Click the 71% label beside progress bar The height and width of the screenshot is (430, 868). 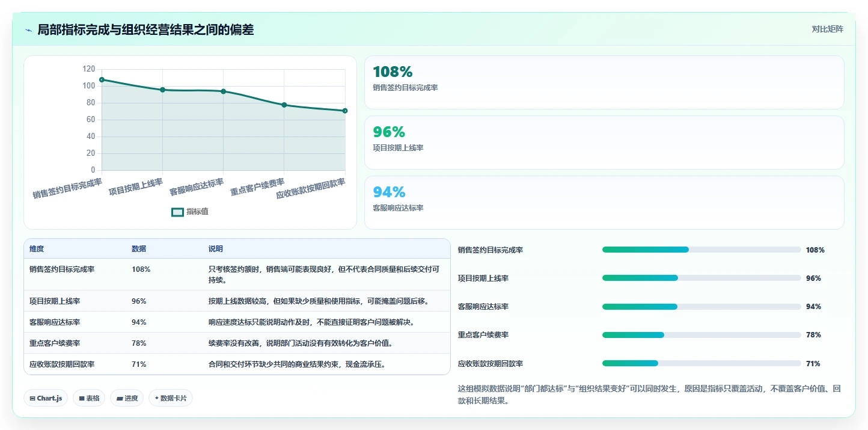(x=813, y=364)
